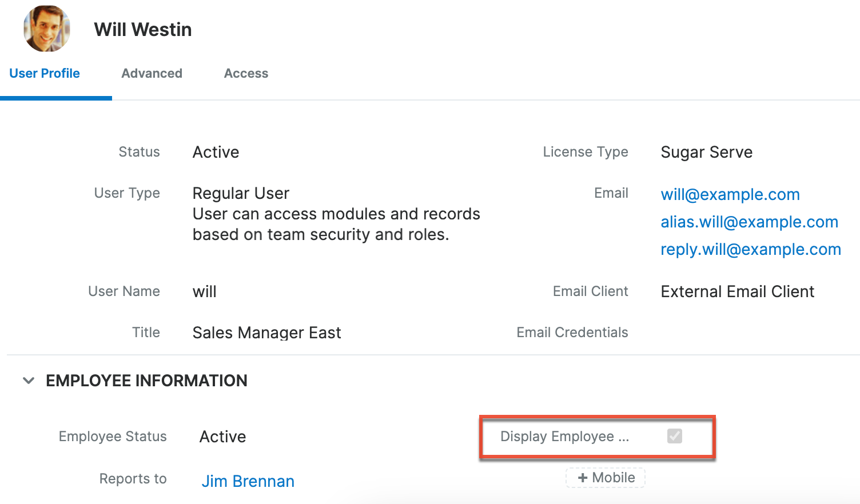This screenshot has height=504, width=860.
Task: Click Will Westin's profile avatar photo
Action: 47,29
